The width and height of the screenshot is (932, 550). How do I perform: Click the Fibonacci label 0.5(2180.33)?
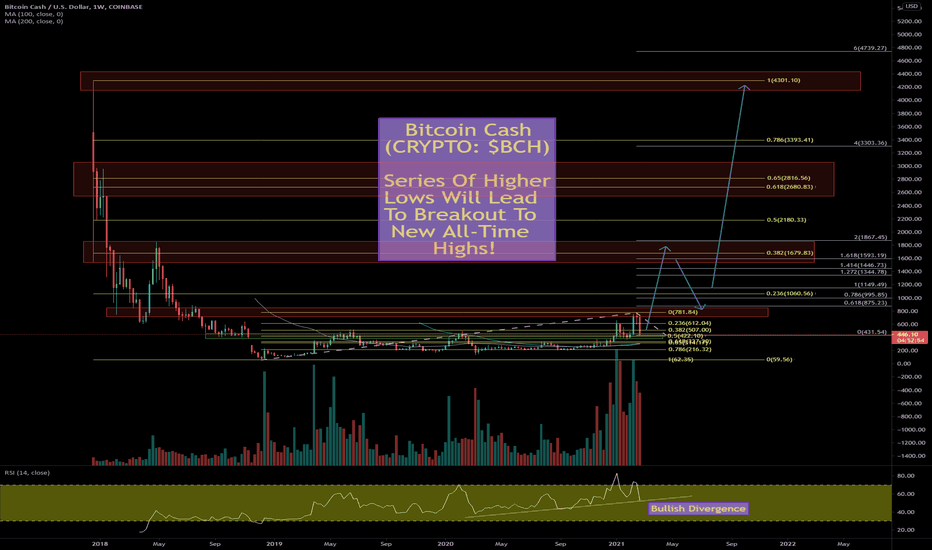(x=786, y=220)
